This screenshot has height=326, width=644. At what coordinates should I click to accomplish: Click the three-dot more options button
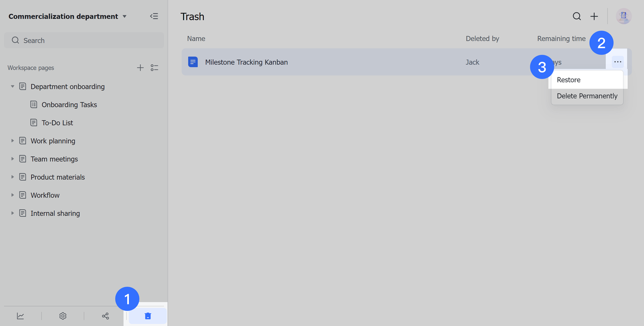(x=618, y=62)
